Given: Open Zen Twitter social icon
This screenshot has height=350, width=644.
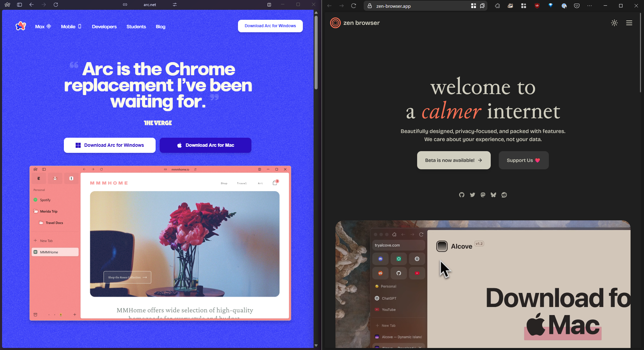Looking at the screenshot, I should [473, 195].
